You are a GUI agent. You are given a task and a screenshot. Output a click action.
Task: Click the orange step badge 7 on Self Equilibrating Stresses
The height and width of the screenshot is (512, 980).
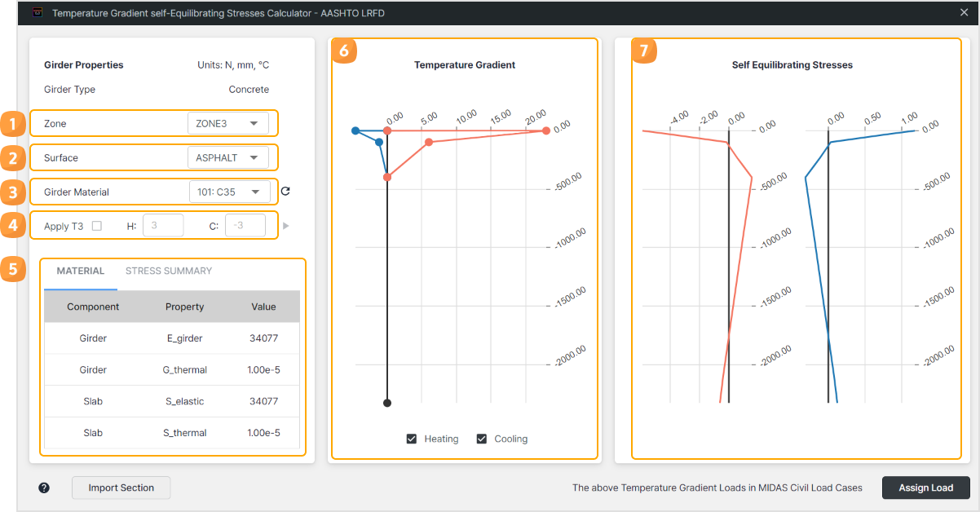(644, 50)
